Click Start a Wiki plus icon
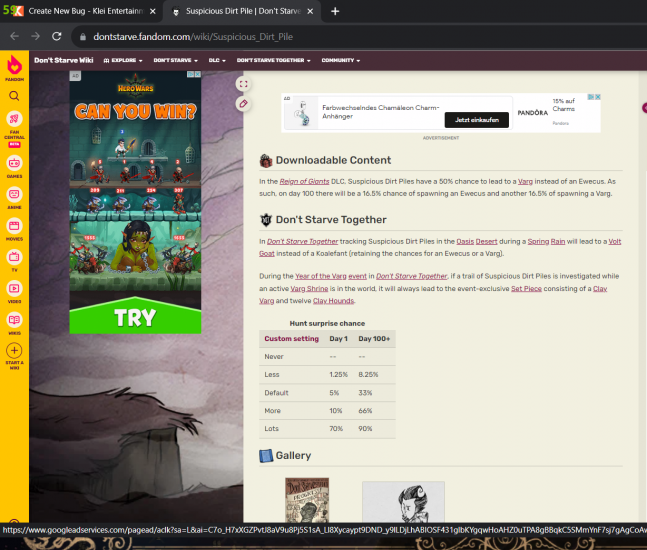Viewport: 647px width, 550px height. point(14,351)
